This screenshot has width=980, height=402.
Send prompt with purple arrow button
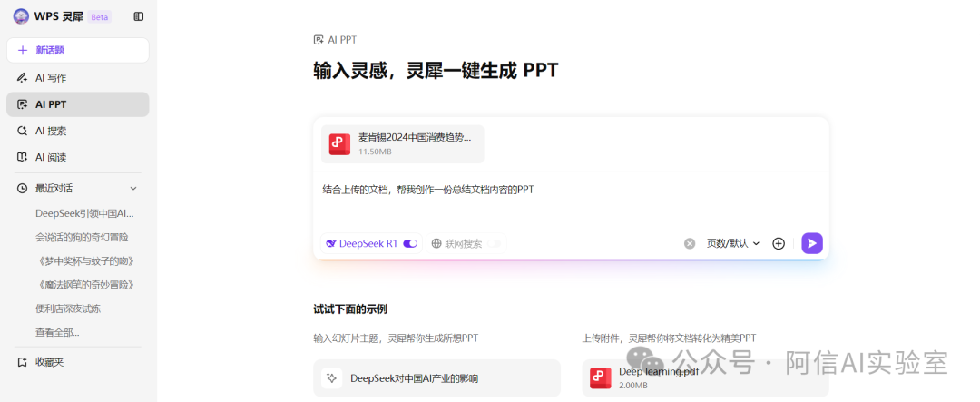pos(812,243)
